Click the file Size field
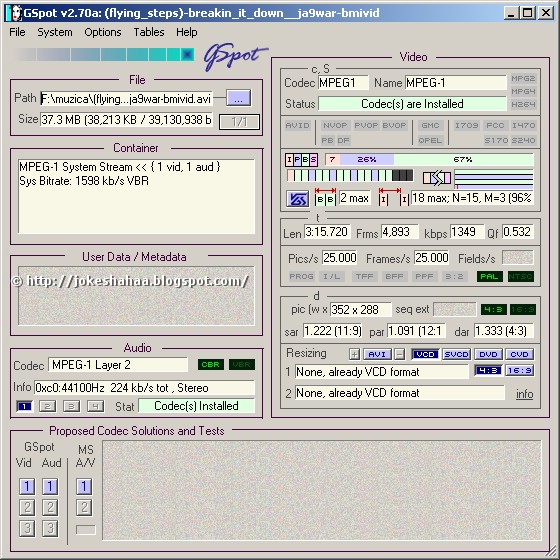This screenshot has height=560, width=560. tap(126, 120)
